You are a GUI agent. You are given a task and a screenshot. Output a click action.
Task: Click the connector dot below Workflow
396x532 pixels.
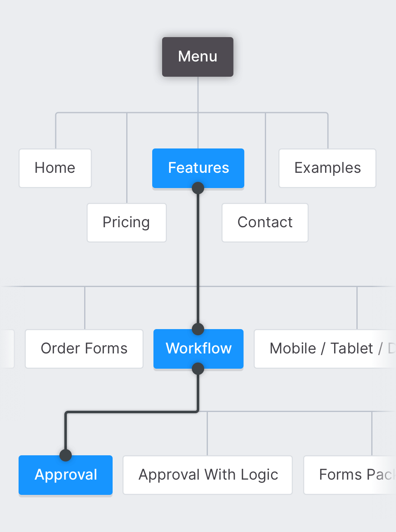click(198, 368)
